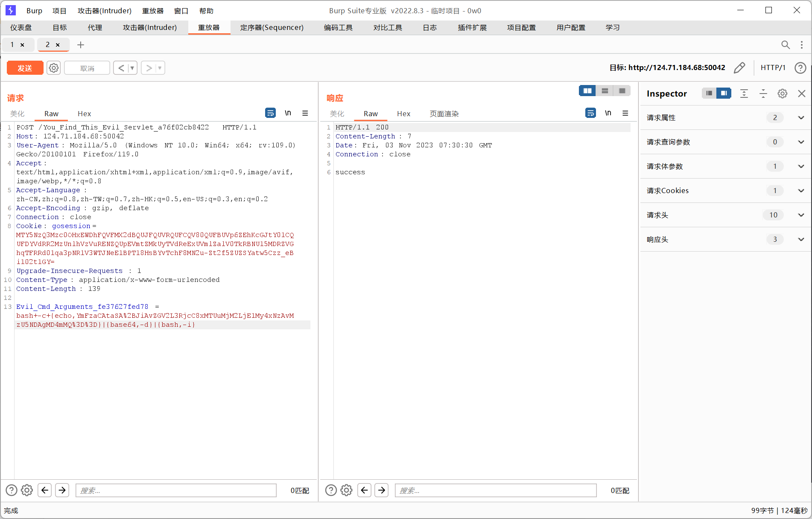
Task: Open the Repeater help question icon
Action: click(x=800, y=68)
